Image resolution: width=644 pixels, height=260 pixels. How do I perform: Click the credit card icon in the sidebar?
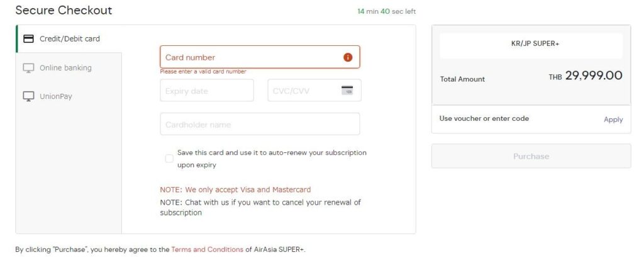28,38
